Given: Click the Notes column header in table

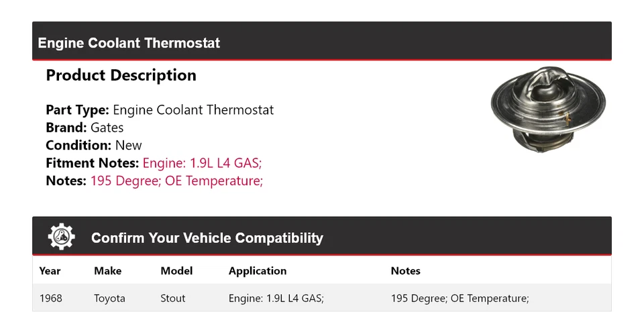Looking at the screenshot, I should point(405,271).
